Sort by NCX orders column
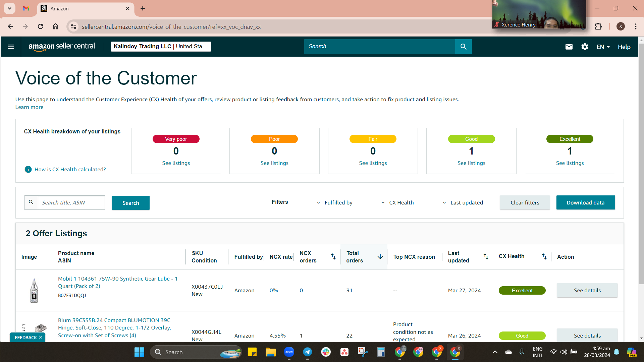 pos(333,256)
